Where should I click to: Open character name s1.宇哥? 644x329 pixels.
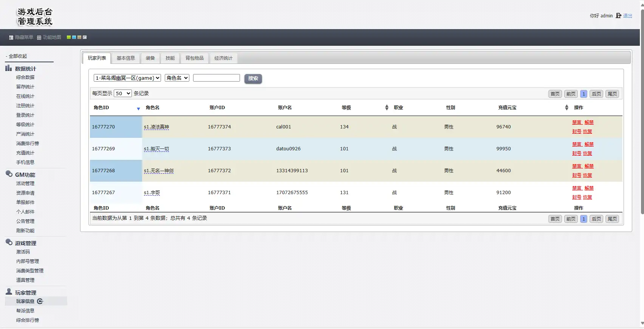point(152,193)
